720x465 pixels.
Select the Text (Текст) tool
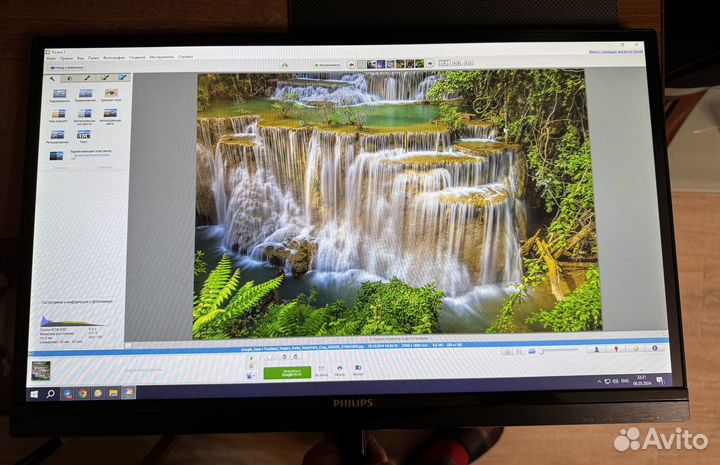[x=83, y=136]
